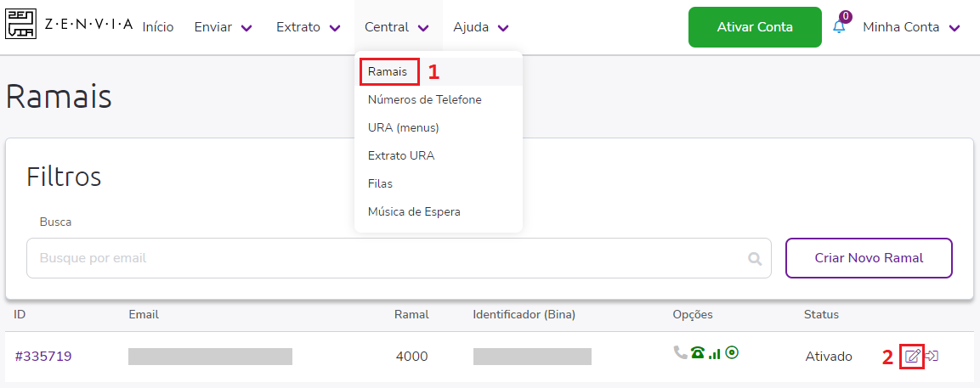Expand the Extrato dropdown menu

pos(309,27)
